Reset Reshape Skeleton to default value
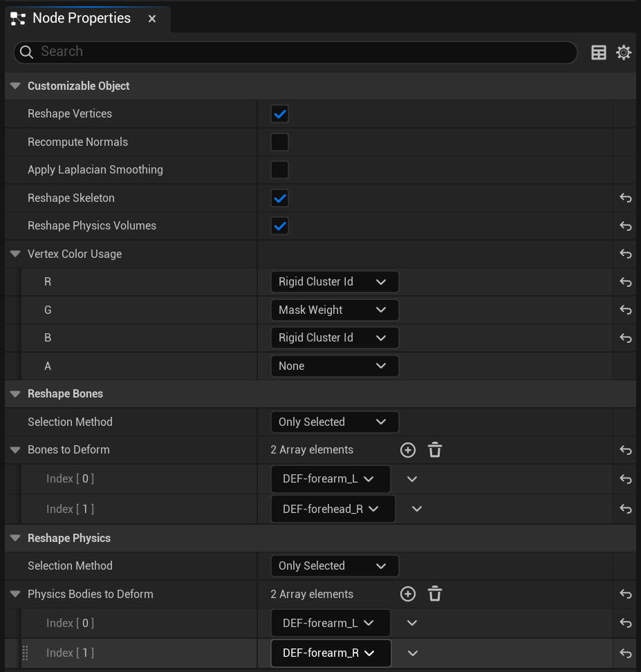This screenshot has height=672, width=641. coord(626,198)
